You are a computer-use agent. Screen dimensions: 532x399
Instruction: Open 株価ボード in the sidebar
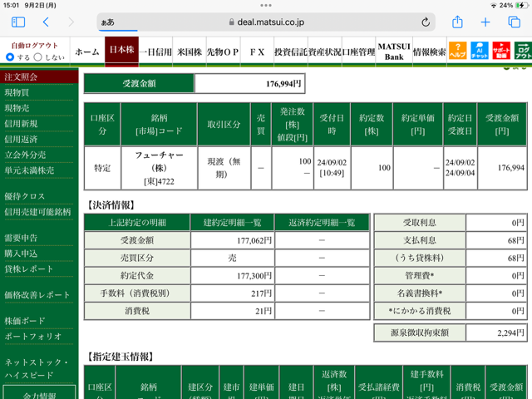point(25,321)
